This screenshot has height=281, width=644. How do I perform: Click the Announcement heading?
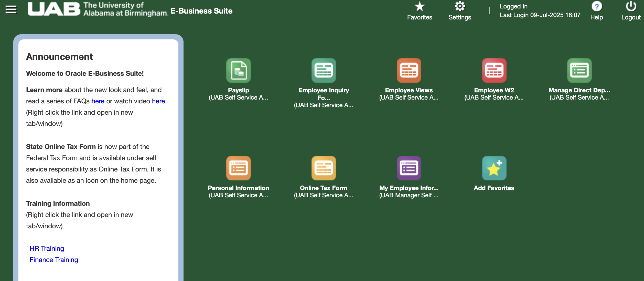59,57
